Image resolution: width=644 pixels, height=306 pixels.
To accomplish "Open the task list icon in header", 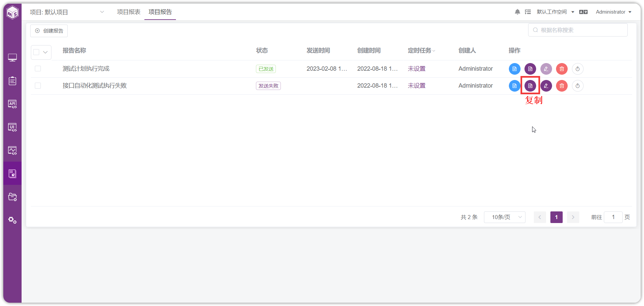I will pos(527,12).
